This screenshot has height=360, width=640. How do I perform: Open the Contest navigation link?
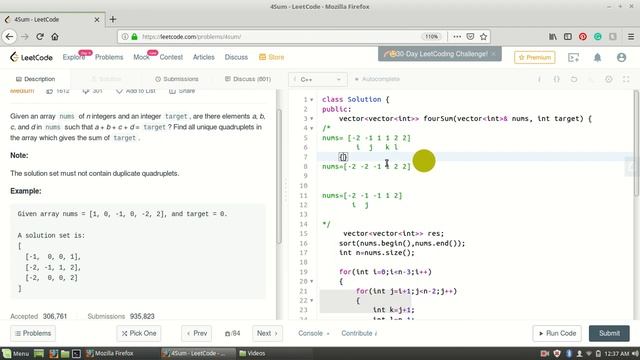coord(171,57)
